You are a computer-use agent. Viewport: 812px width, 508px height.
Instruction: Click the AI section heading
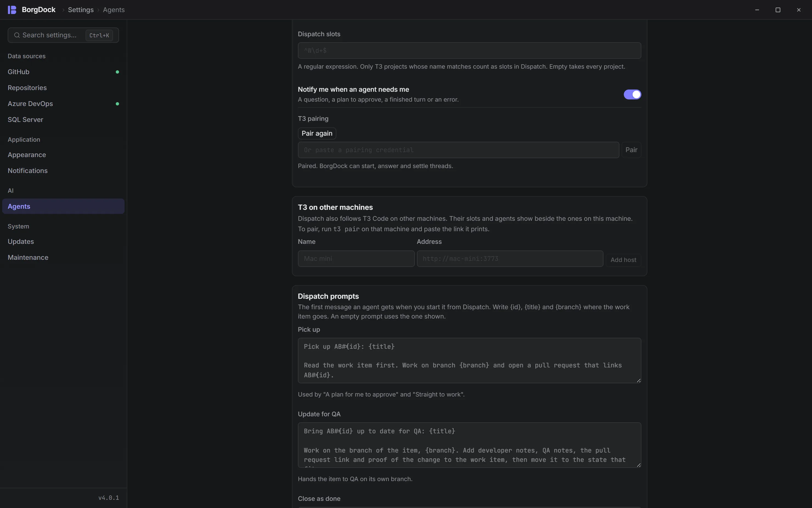[11, 191]
